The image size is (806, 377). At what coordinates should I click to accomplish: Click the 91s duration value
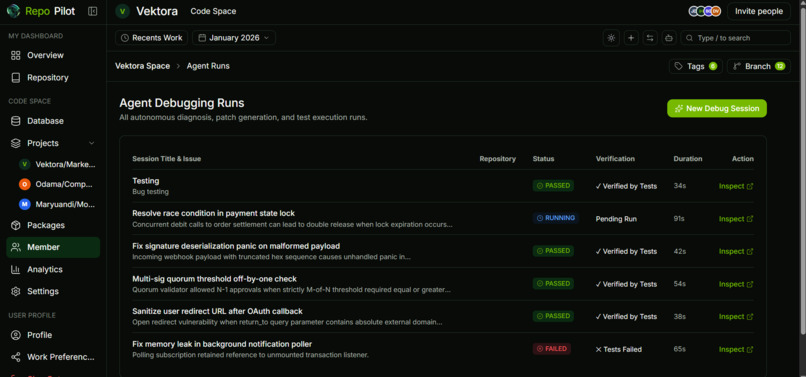[679, 219]
